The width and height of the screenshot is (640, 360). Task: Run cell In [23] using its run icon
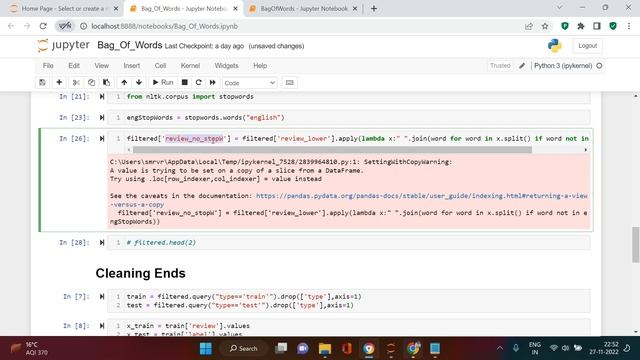102,118
